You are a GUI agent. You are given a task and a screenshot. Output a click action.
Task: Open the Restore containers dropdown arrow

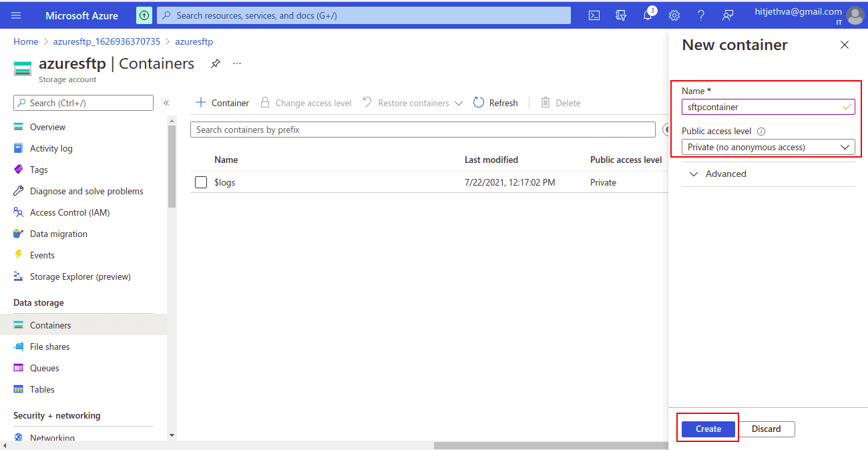click(459, 103)
